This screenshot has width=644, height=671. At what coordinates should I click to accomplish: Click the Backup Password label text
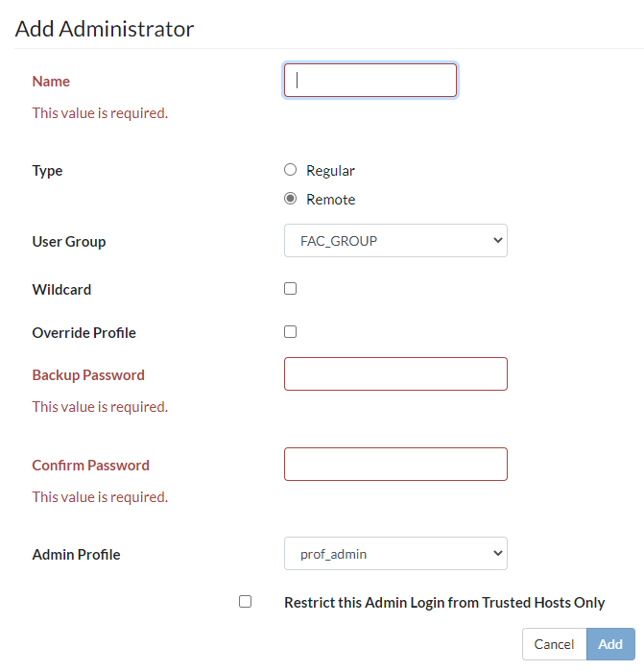tap(88, 375)
